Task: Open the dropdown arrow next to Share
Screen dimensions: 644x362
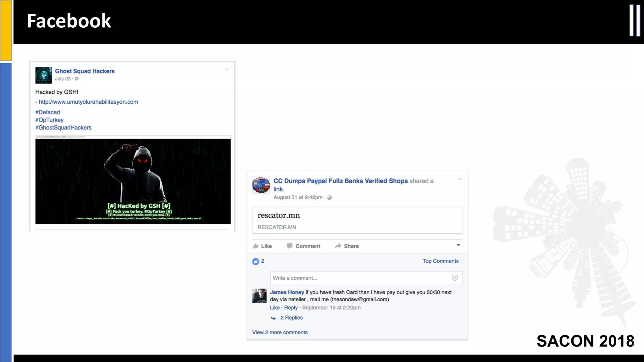Action: click(x=458, y=245)
